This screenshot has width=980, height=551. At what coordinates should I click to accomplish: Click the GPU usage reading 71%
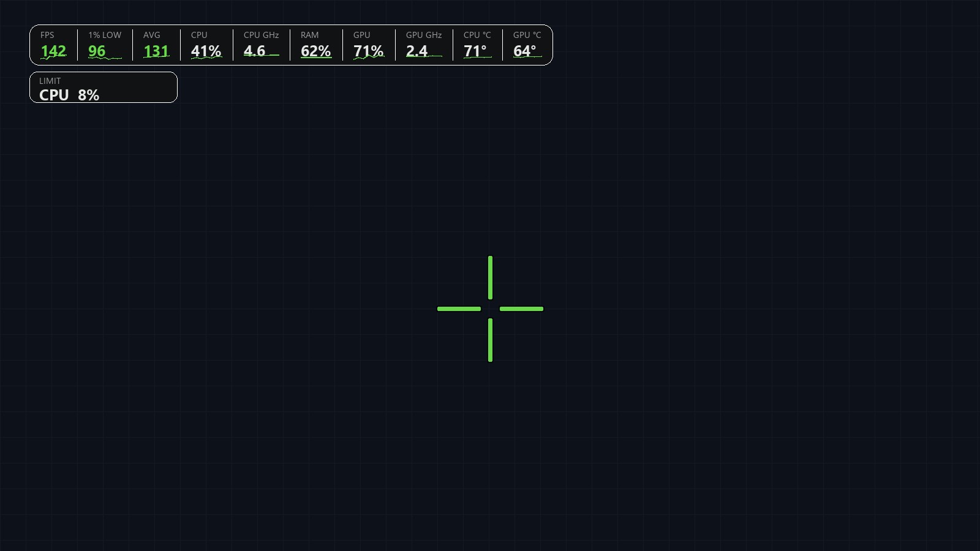tap(369, 51)
